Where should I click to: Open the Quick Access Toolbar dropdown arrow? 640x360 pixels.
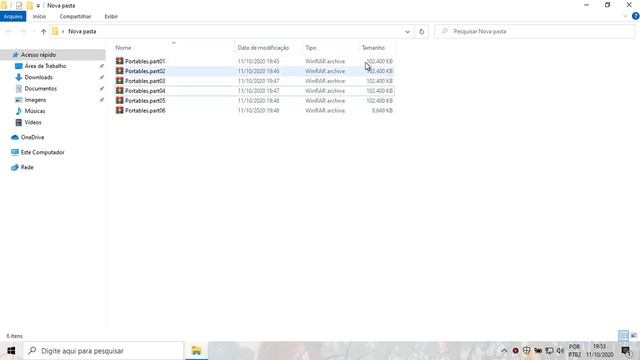(x=38, y=6)
